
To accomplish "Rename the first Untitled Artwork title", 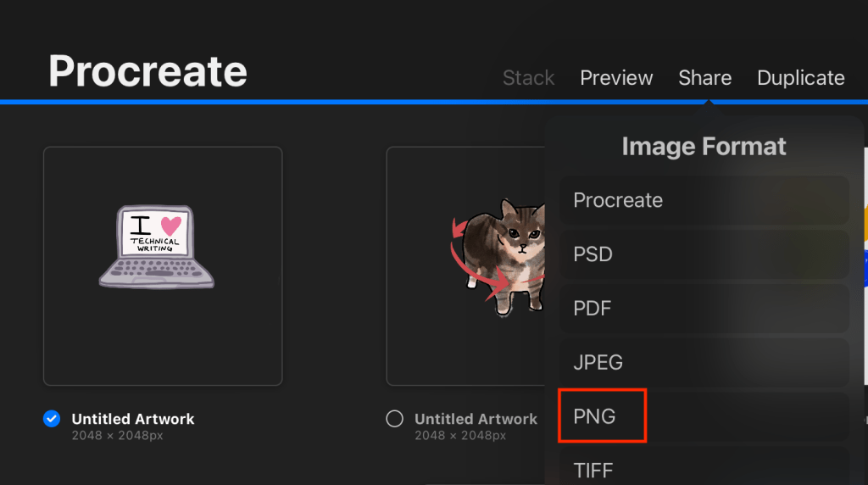I will coord(133,419).
